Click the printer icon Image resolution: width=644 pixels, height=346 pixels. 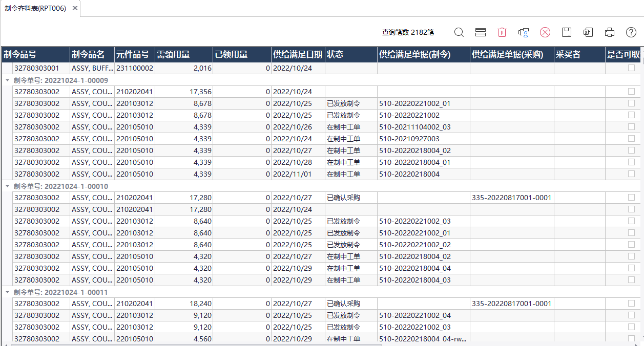610,32
